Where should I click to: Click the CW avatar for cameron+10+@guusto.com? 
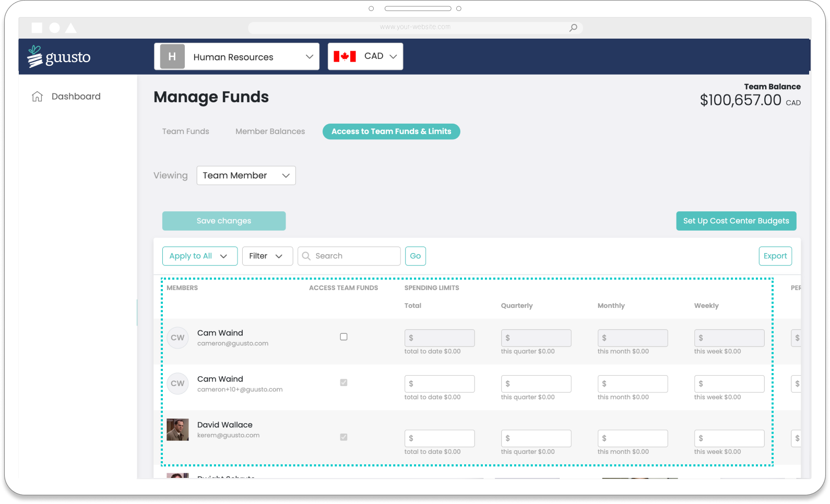[177, 383]
